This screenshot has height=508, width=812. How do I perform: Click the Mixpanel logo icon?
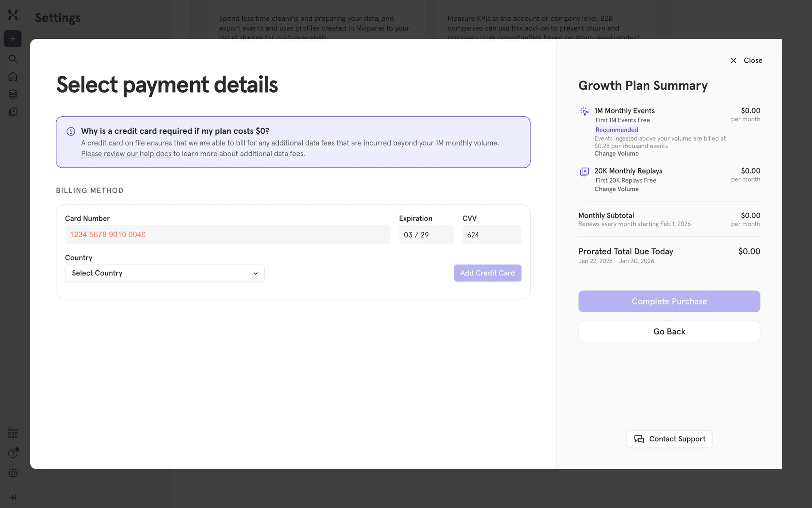point(13,15)
